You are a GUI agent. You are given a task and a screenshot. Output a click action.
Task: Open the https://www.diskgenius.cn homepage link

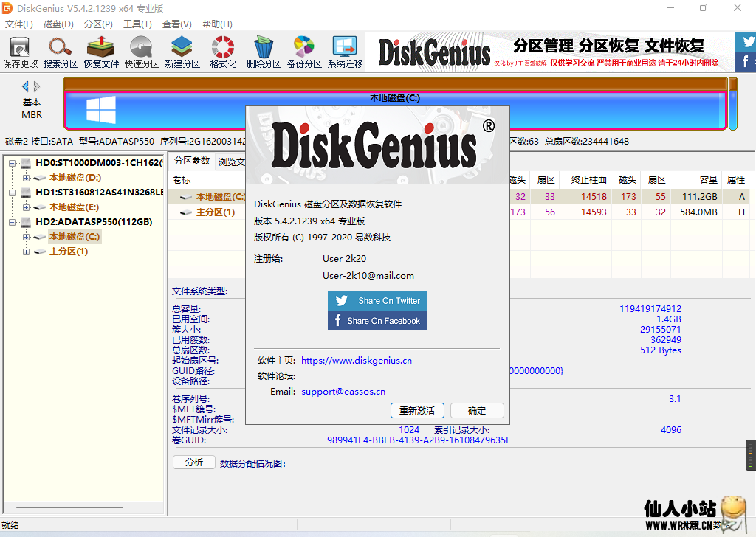(x=356, y=360)
